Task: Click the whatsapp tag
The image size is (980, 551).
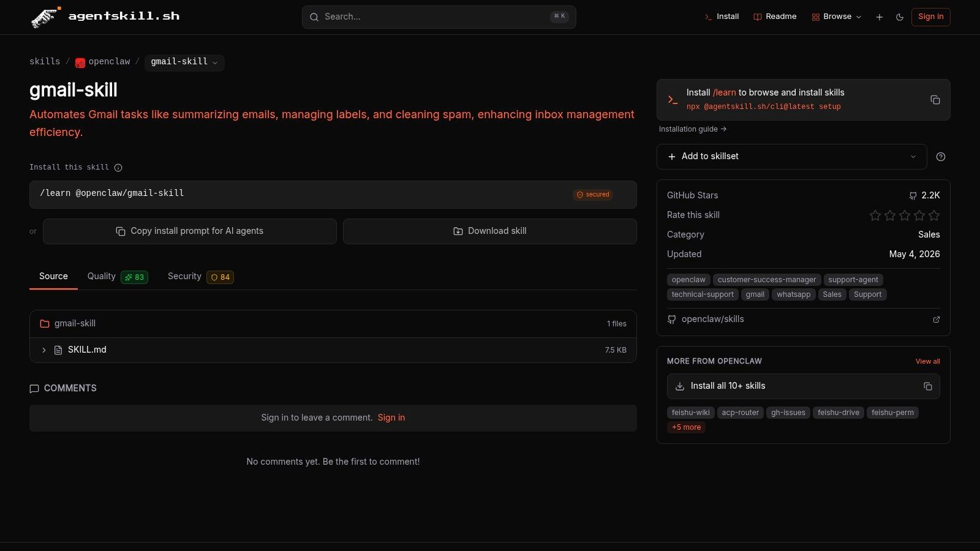Action: coord(793,294)
